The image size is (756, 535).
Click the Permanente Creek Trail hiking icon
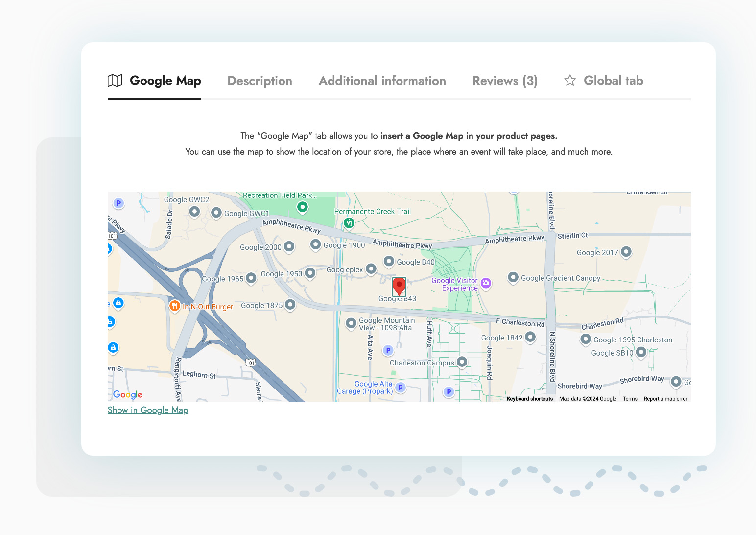(x=349, y=223)
